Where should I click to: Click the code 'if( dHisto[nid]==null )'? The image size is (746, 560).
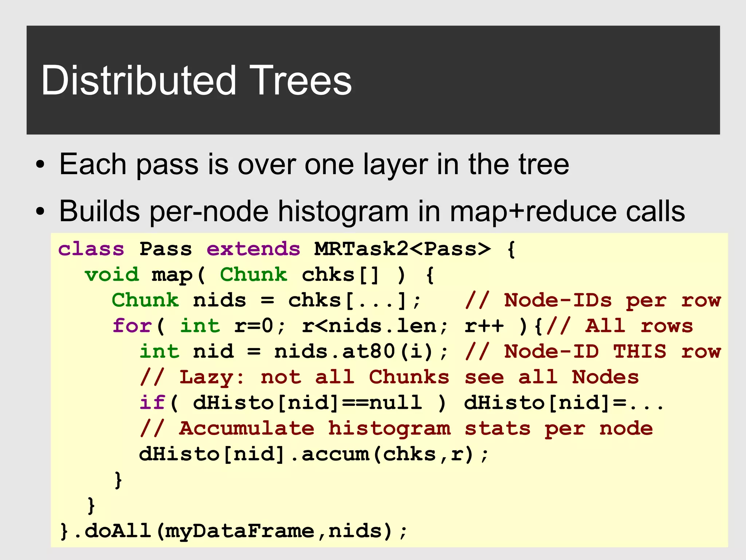coord(293,403)
